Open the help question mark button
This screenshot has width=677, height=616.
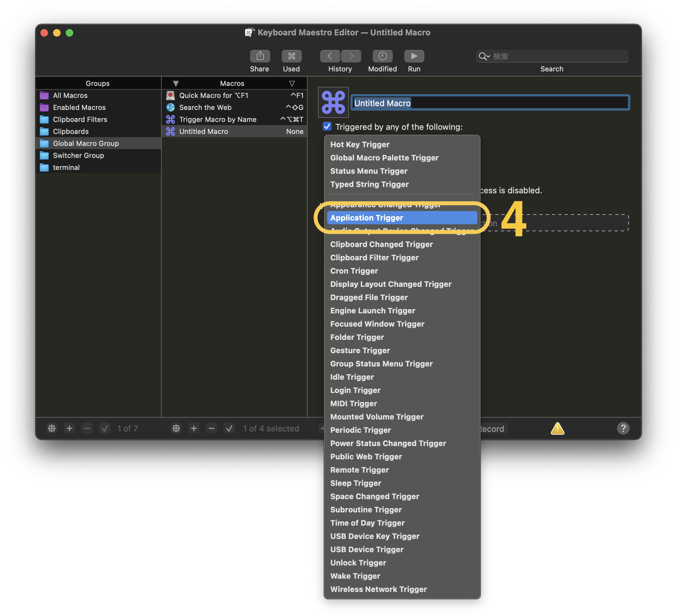coord(623,428)
